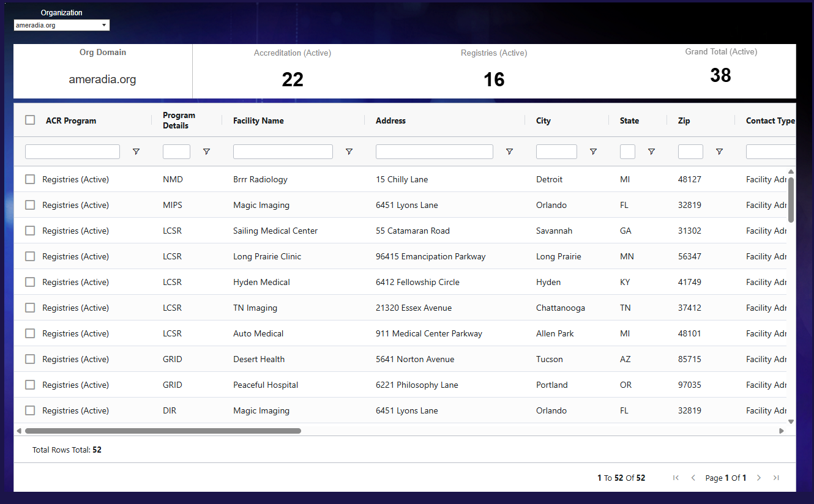The height and width of the screenshot is (504, 814).
Task: Click the State filter text box
Action: (627, 152)
